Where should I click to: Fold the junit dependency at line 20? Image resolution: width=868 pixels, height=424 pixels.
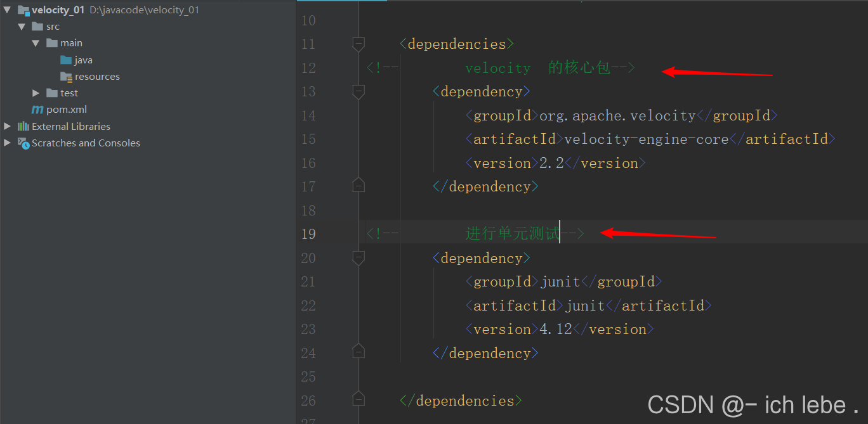(x=358, y=258)
